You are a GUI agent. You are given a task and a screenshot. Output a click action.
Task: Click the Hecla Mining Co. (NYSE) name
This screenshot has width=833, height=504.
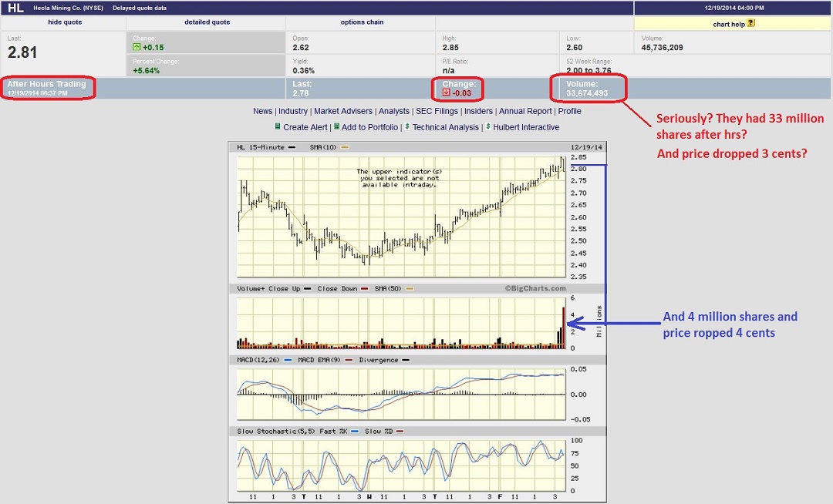coord(68,8)
